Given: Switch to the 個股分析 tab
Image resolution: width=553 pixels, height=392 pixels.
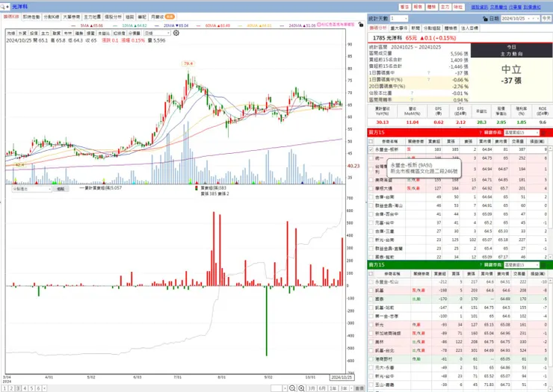Looking at the screenshot, I should tap(113, 17).
